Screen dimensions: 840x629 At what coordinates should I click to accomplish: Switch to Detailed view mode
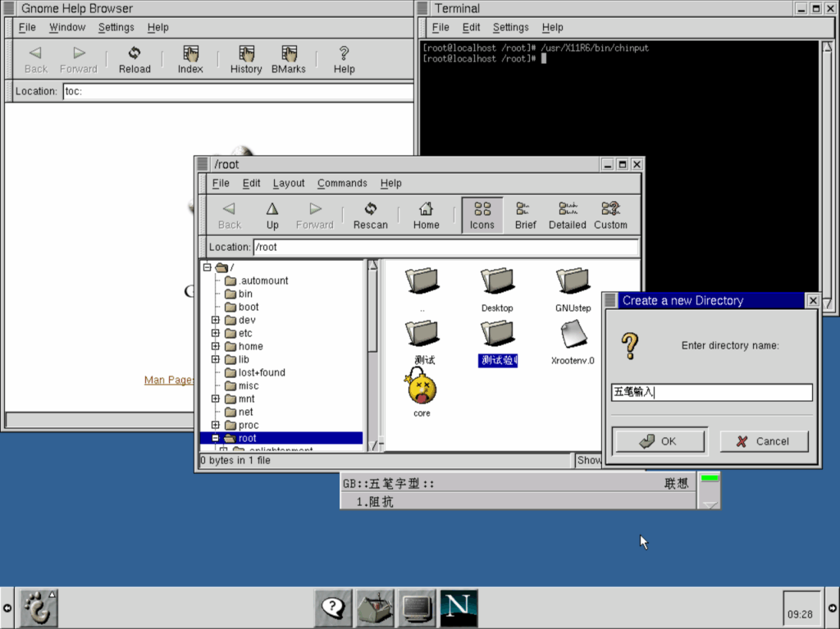pyautogui.click(x=568, y=216)
